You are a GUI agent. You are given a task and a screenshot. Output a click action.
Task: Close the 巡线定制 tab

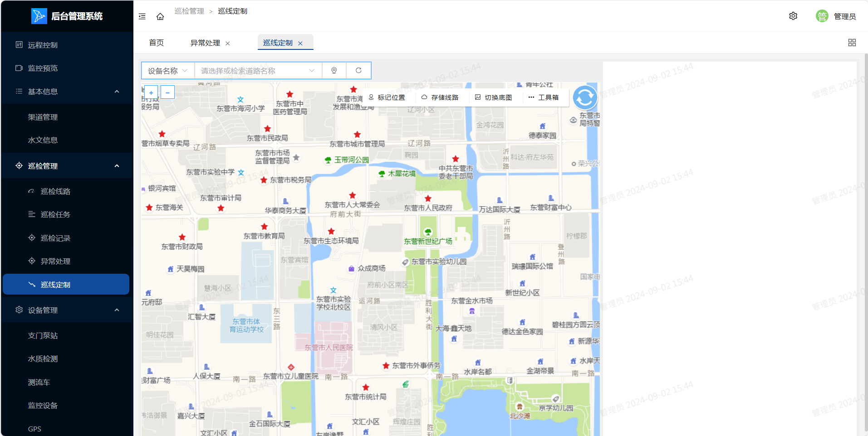pos(300,44)
